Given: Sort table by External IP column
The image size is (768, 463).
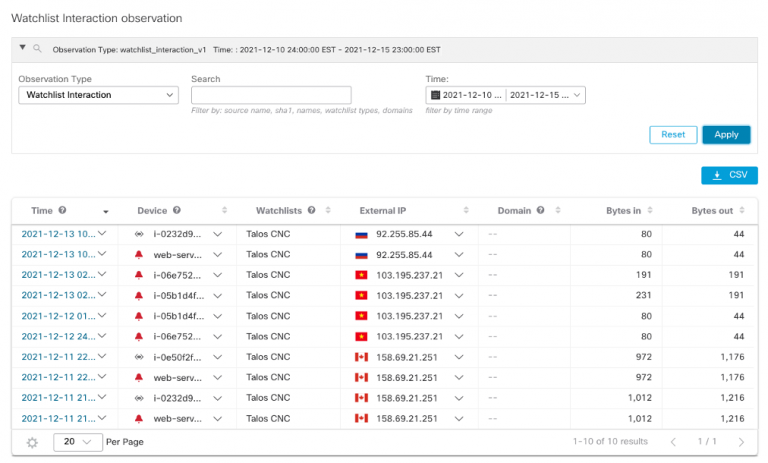Looking at the screenshot, I should click(464, 211).
